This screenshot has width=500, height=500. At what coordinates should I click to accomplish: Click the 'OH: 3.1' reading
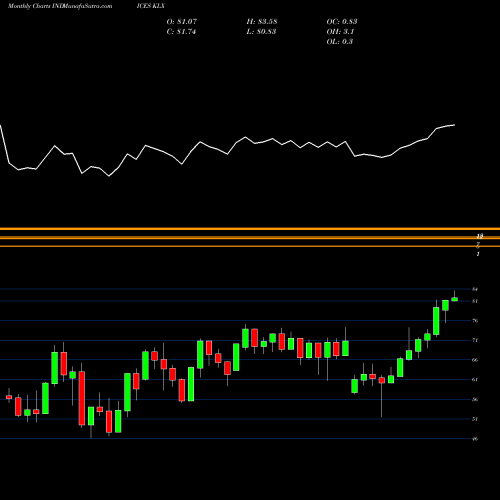click(340, 32)
